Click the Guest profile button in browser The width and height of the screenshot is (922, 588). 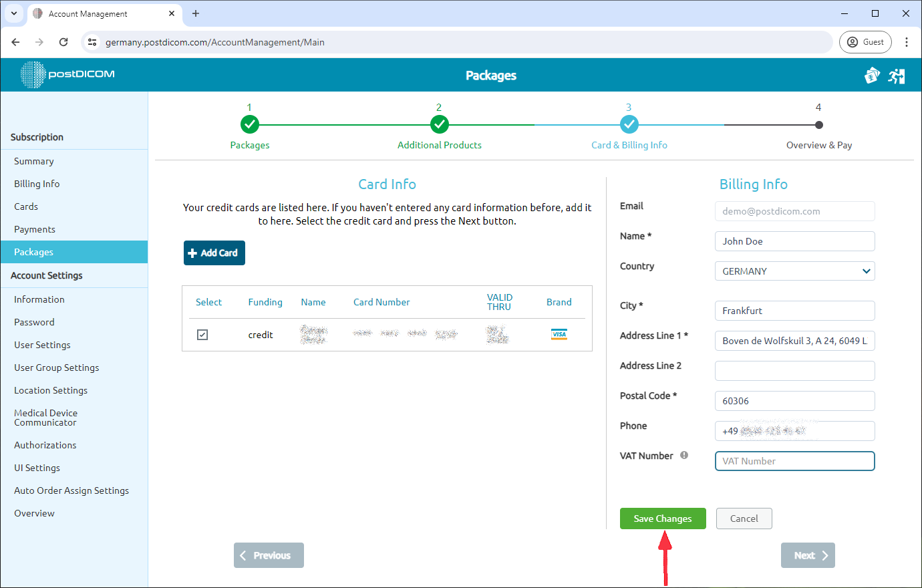tap(865, 41)
